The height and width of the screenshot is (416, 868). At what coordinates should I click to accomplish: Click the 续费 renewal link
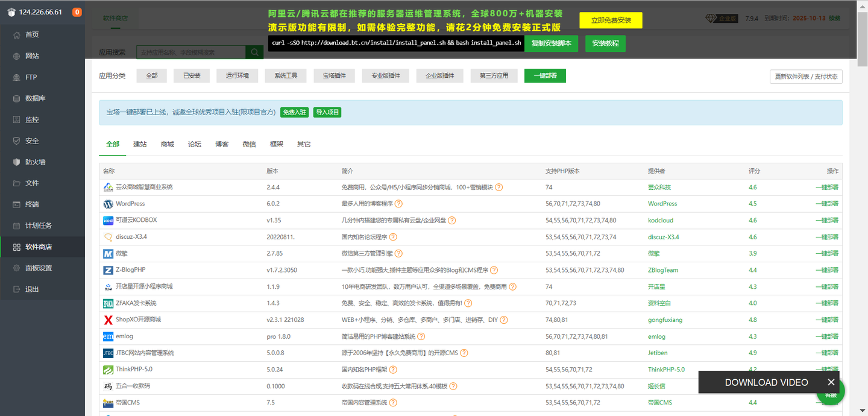[x=834, y=18]
